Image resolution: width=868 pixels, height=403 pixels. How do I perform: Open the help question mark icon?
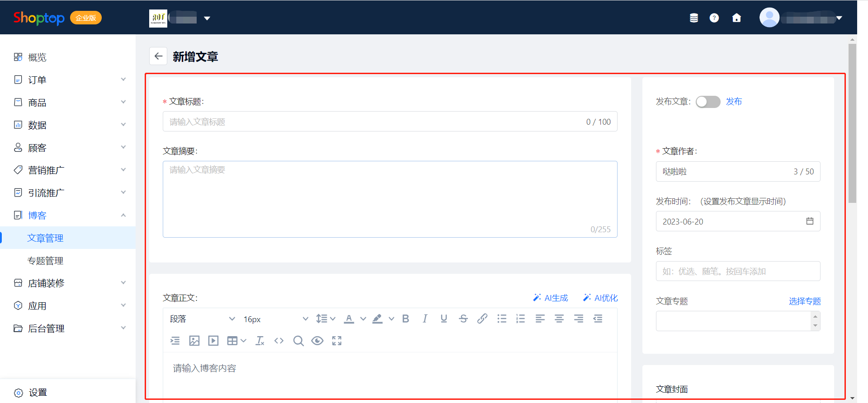[714, 18]
